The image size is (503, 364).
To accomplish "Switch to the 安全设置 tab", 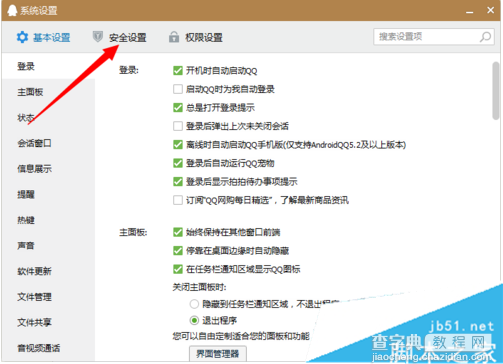I will [x=119, y=37].
